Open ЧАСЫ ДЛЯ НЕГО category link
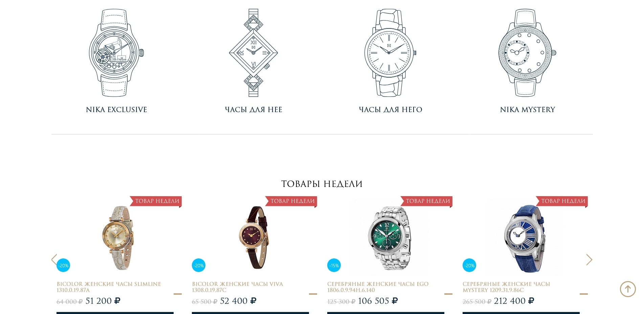 tap(391, 110)
